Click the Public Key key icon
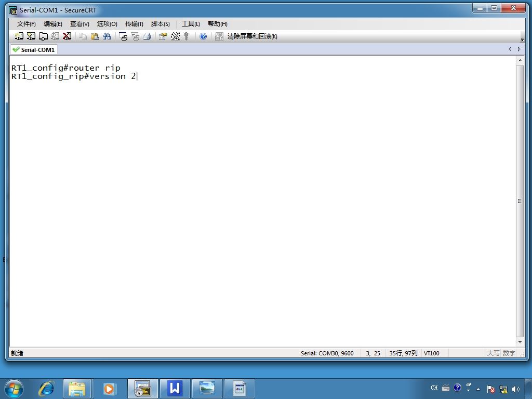The image size is (532, 399). 187,36
